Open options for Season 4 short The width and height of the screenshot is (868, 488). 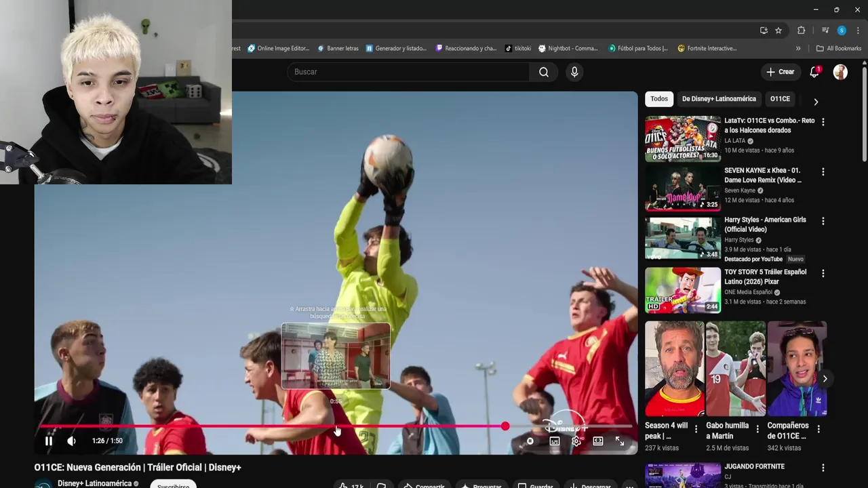696,429
